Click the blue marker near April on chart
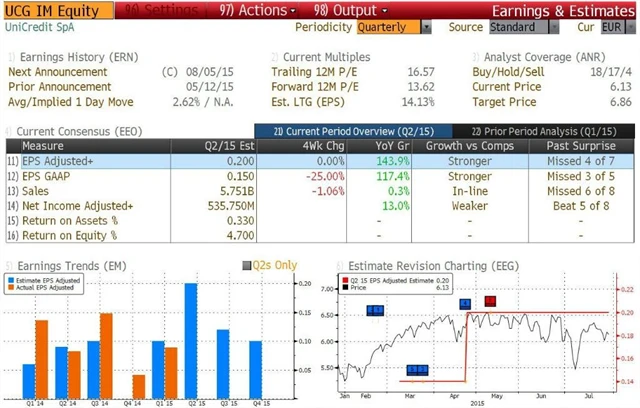 point(465,304)
